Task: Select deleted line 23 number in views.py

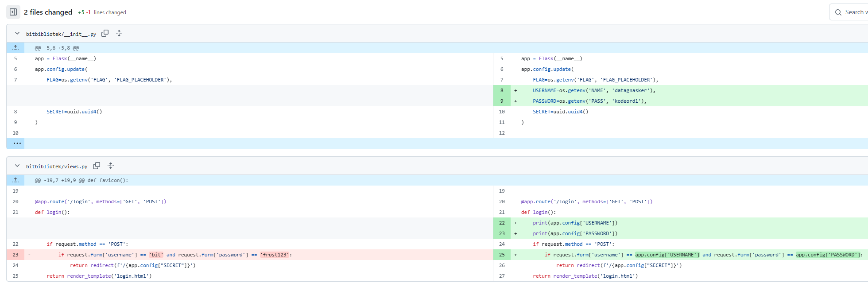Action: pos(15,255)
